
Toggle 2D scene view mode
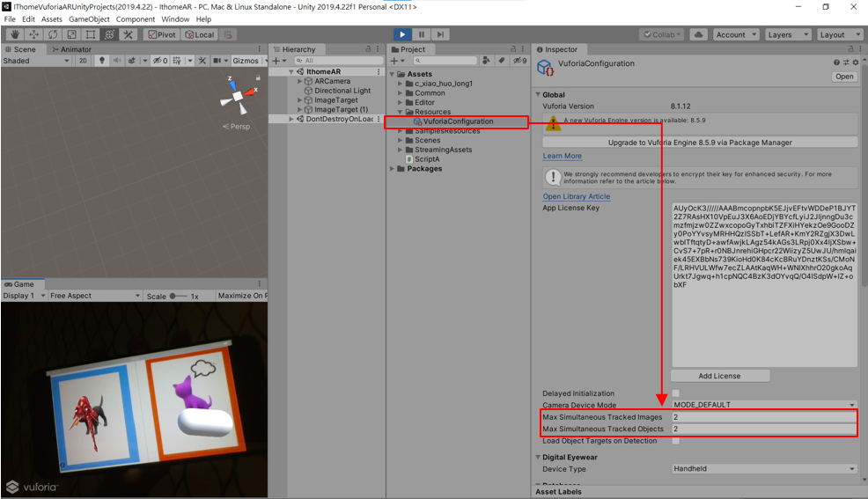coord(83,61)
